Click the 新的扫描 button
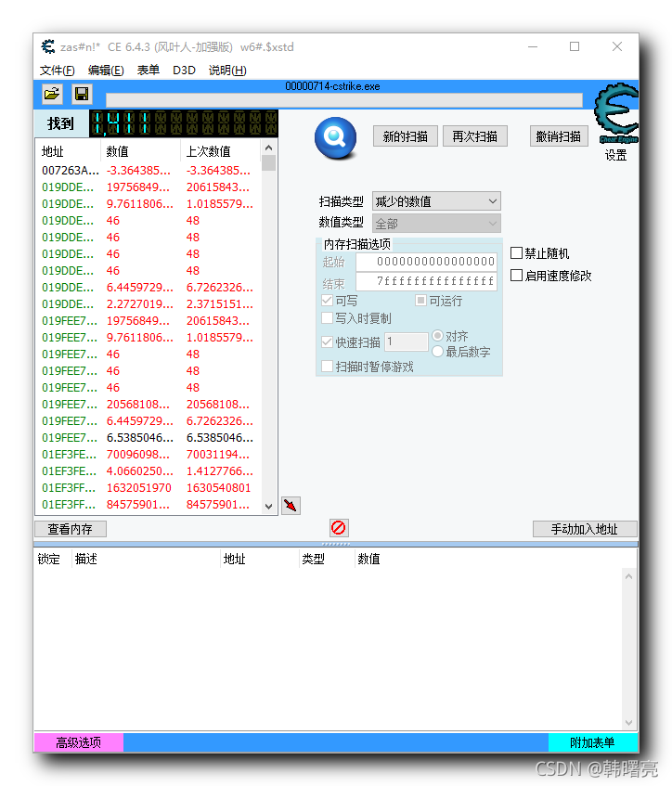 pos(406,136)
